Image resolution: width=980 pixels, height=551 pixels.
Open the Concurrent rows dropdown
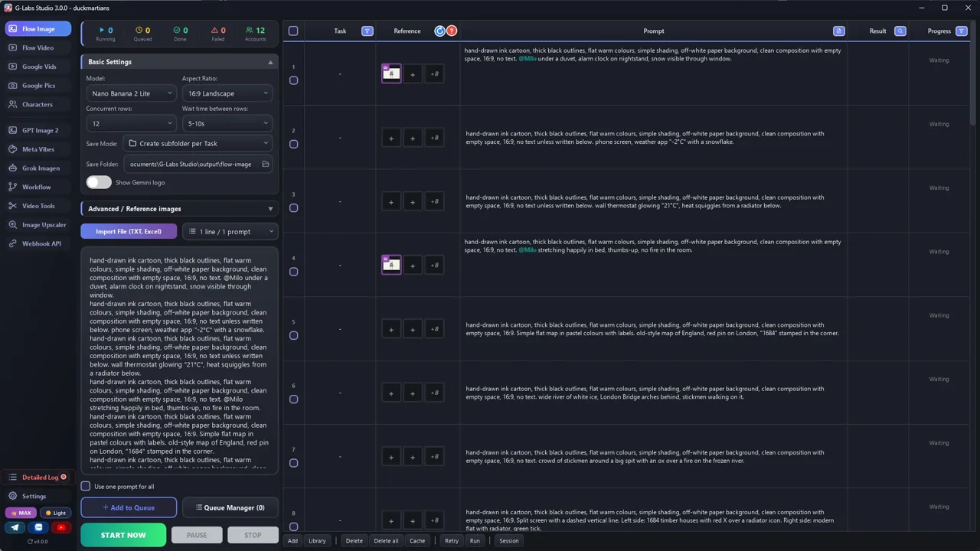point(131,123)
